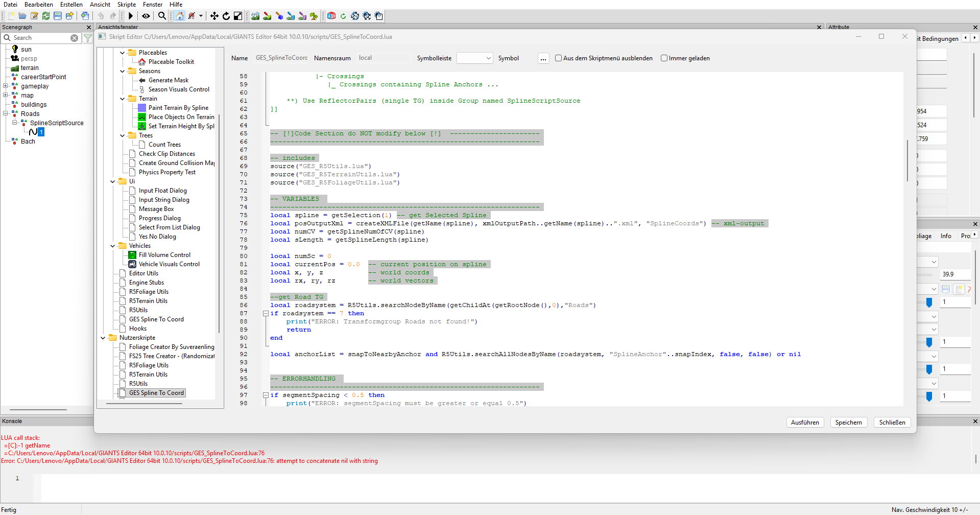
Task: Open the Erstellen menu
Action: (71, 5)
